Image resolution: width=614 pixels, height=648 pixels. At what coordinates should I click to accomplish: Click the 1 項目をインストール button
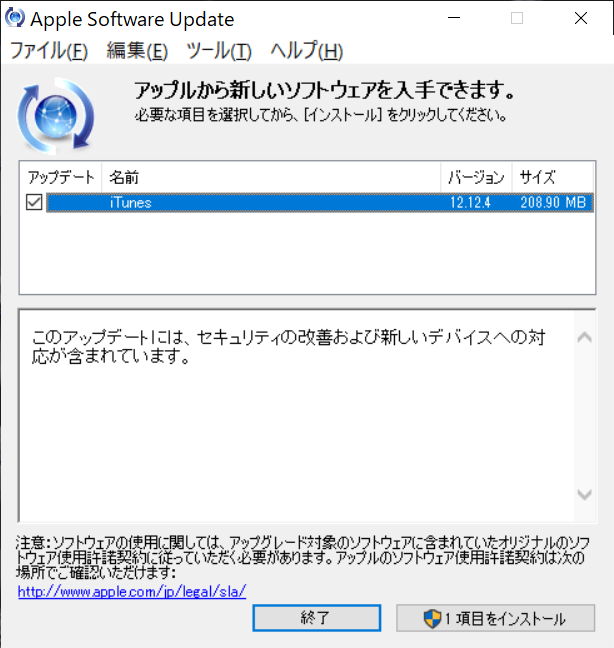coord(495,618)
